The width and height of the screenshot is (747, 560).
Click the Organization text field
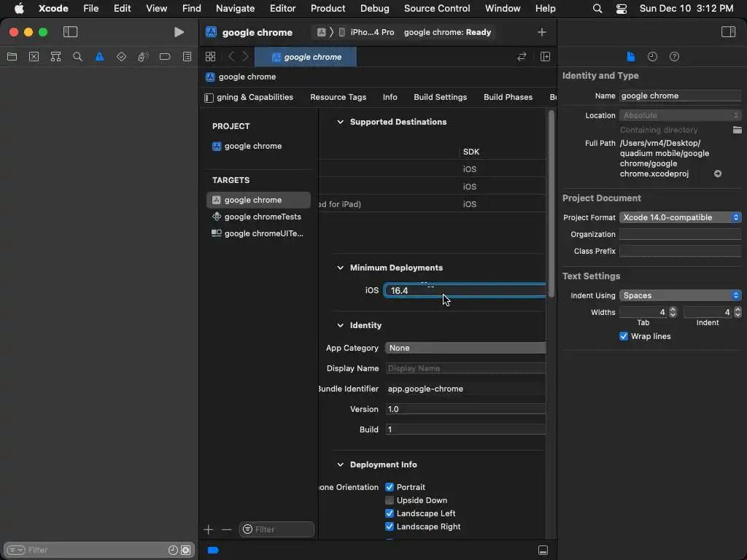[x=680, y=234]
